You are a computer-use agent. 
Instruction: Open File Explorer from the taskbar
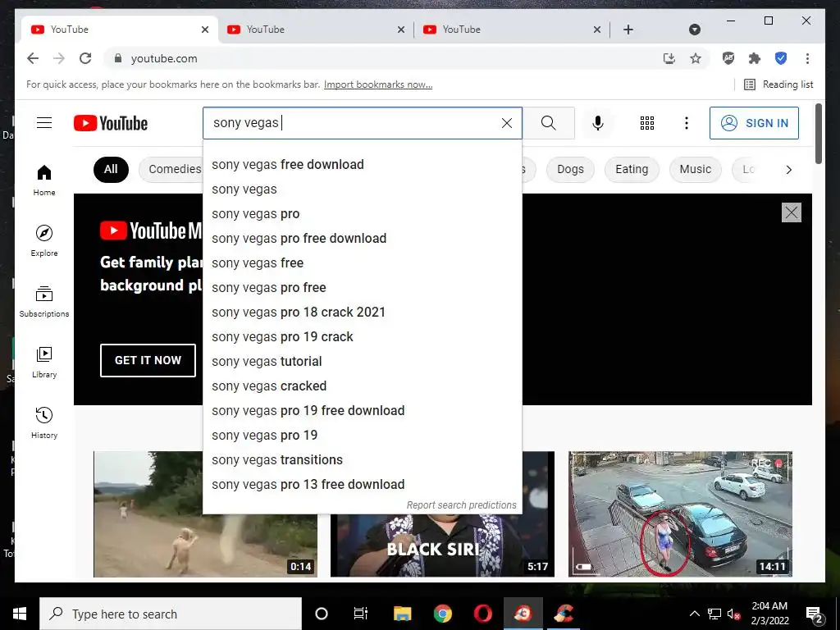[x=402, y=614]
